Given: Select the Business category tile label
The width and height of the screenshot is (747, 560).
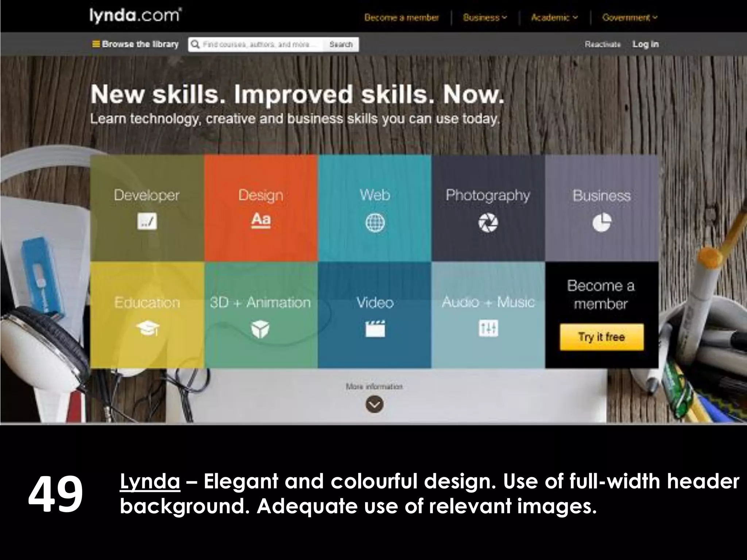Looking at the screenshot, I should [x=601, y=195].
